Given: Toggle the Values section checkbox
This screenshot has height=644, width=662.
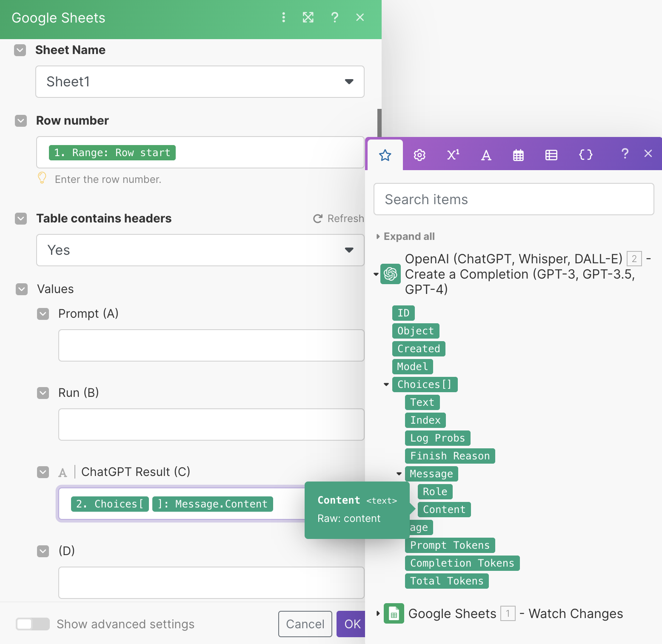Looking at the screenshot, I should (22, 289).
